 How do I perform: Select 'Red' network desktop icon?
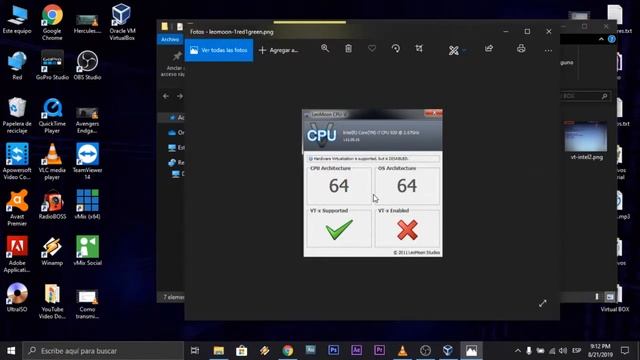[x=17, y=65]
